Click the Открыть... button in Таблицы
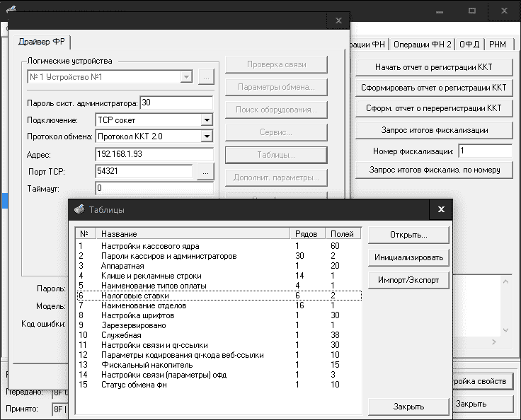 pos(408,235)
